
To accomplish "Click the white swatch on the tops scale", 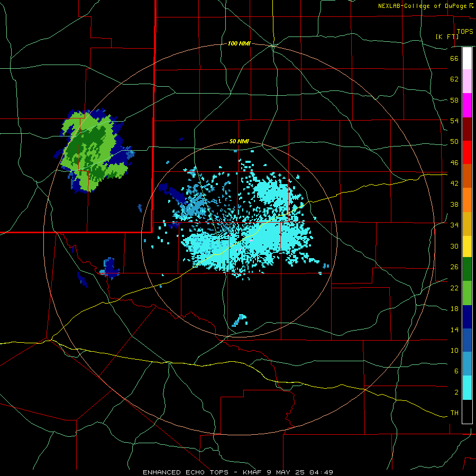I will (x=467, y=58).
